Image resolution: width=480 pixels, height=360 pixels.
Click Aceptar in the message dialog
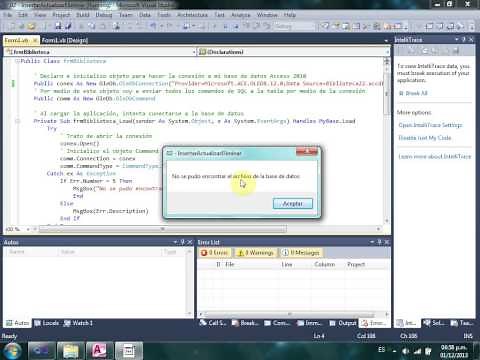tap(293, 203)
